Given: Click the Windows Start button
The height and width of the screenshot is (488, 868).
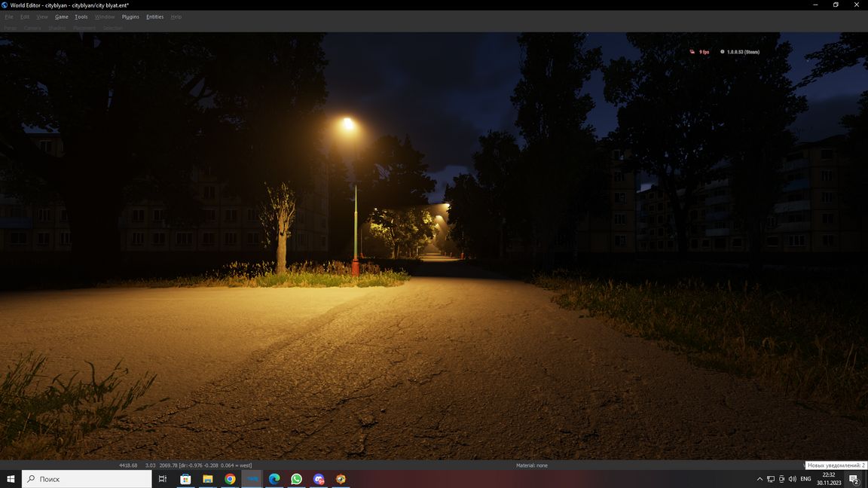Looking at the screenshot, I should [11, 479].
